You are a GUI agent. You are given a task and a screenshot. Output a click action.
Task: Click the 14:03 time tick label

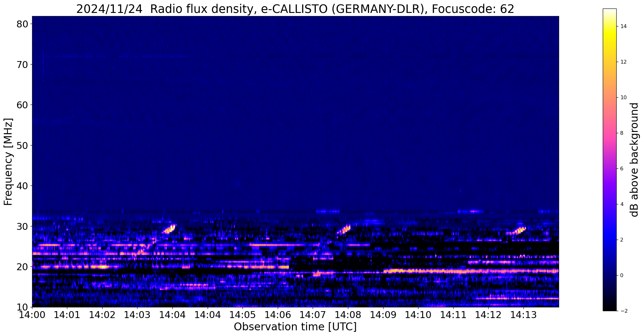pyautogui.click(x=137, y=315)
